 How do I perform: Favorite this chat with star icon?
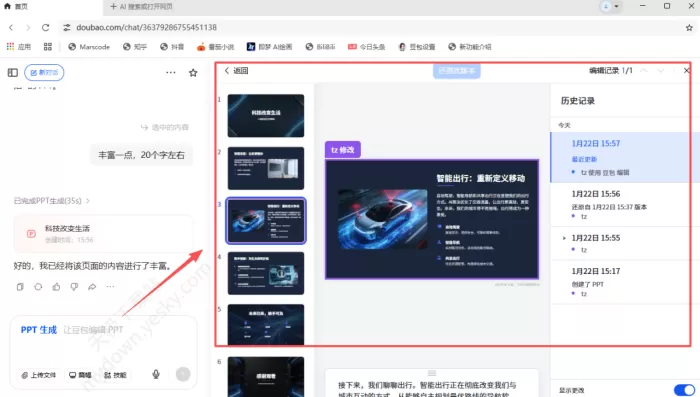click(193, 73)
